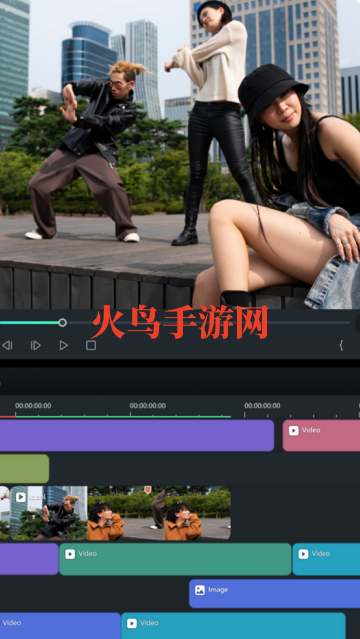Screen dimensions: 360x639
Task: Select the blue Image clip
Action: pyautogui.click(x=274, y=594)
